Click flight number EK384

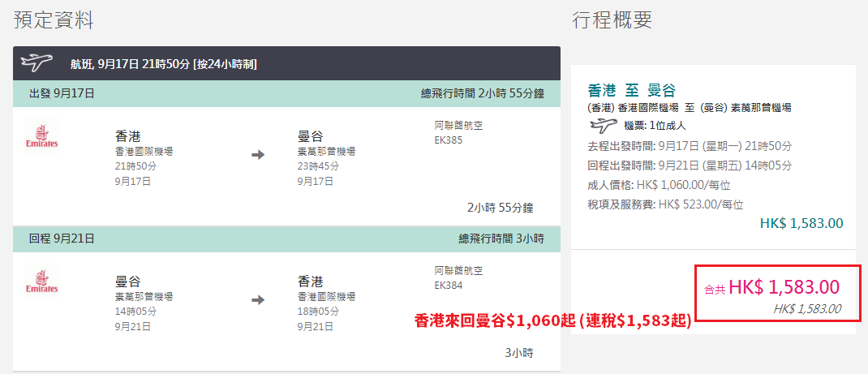(449, 286)
